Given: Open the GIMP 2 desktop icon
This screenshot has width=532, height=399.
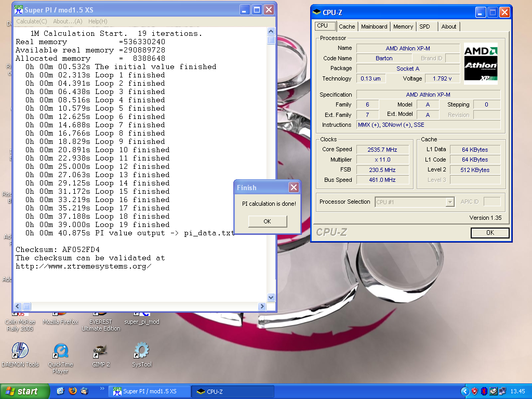Looking at the screenshot, I should tap(101, 355).
